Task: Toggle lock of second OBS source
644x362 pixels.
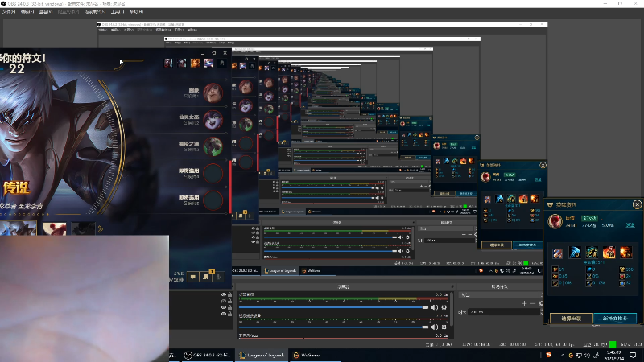Action: click(x=229, y=301)
